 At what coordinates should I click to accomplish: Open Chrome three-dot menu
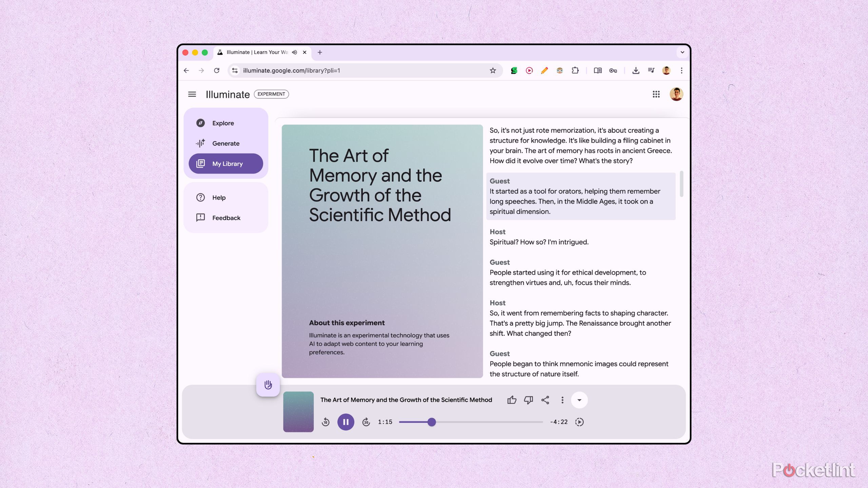coord(682,70)
